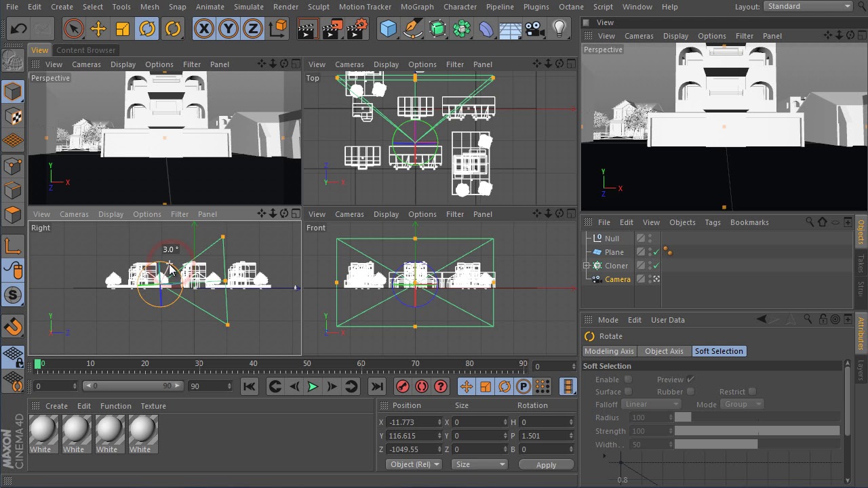Switch to Polygons mode
Viewport: 868px width, 488px height.
tap(13, 215)
